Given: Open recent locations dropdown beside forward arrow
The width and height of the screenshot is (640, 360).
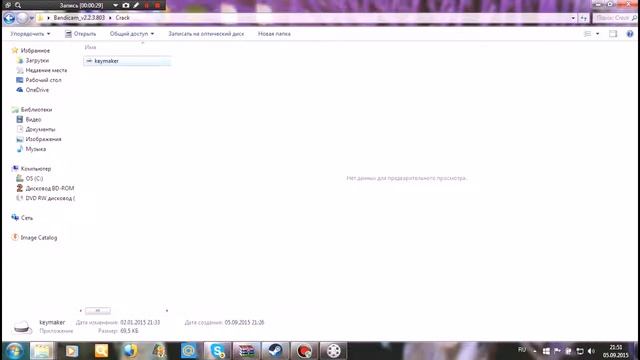Looking at the screenshot, I should pos(31,18).
